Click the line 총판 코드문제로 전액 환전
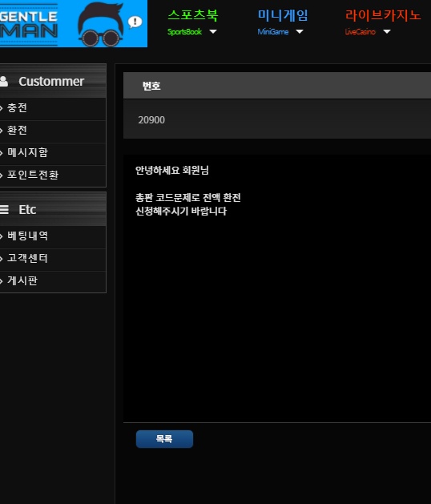Image resolution: width=431 pixels, height=504 pixels. click(x=188, y=197)
